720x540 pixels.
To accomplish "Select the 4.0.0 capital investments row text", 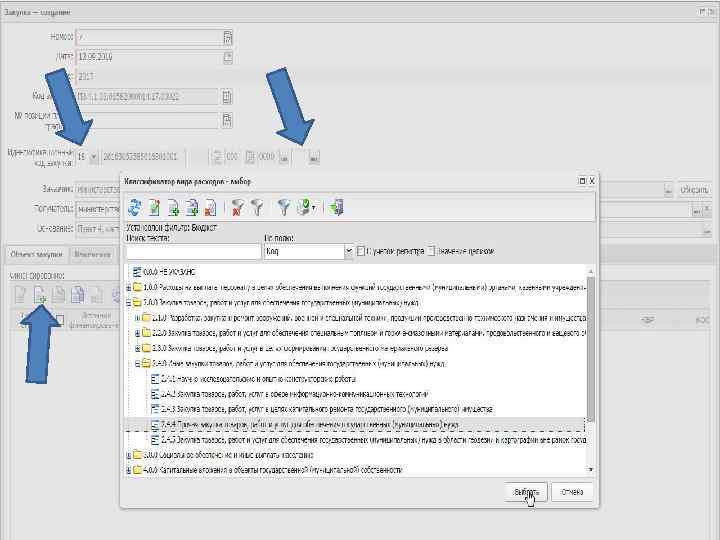I will point(273,470).
